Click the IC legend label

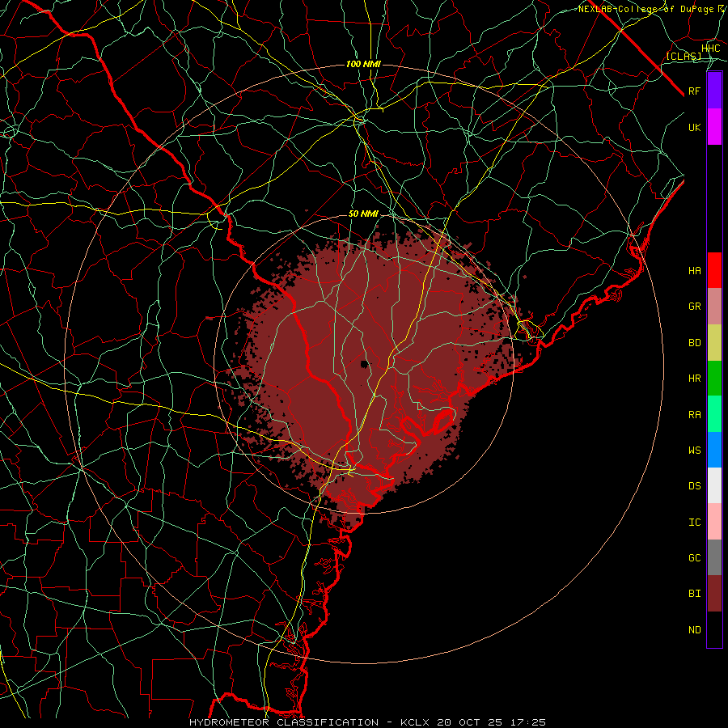tap(695, 523)
